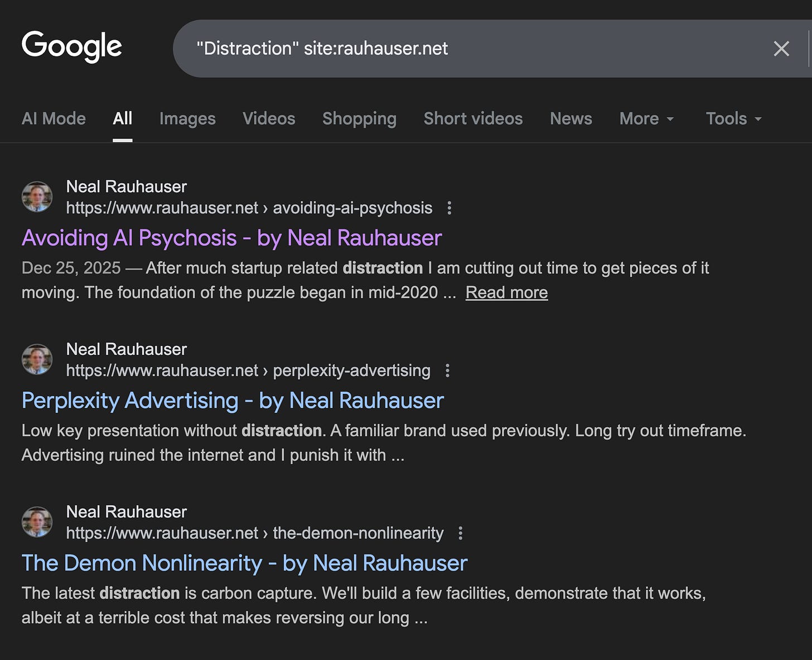
Task: Click the Neal Rauhauser site name above Avoiding AI Psychosis
Action: pos(126,186)
